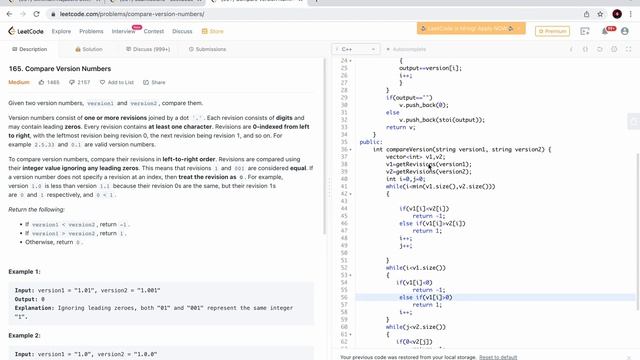640x360 pixels.
Task: Click the 'public:' line in code
Action: (371, 142)
